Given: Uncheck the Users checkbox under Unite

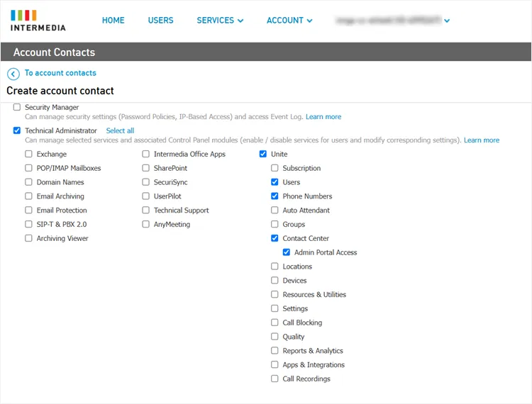Looking at the screenshot, I should coord(275,182).
